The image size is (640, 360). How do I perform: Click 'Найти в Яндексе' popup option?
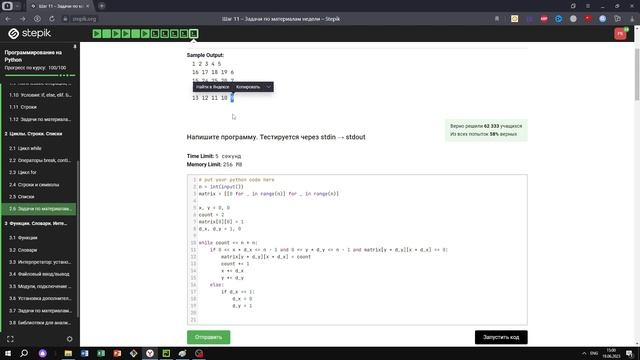pos(212,87)
